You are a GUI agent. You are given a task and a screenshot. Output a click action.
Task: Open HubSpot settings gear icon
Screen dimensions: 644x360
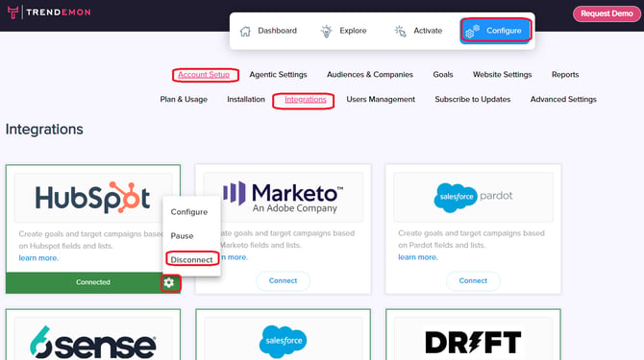[x=169, y=282]
